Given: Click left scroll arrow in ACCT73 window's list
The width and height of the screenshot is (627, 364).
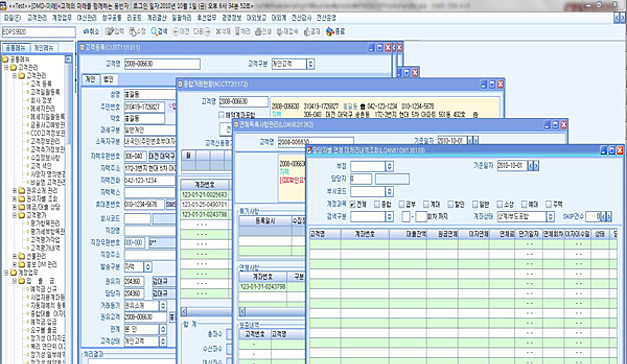Looking at the screenshot, I should pos(184,311).
